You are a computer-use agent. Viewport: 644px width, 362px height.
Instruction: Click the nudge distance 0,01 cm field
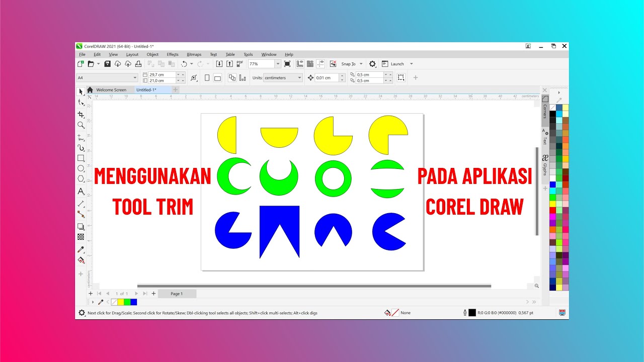[327, 78]
